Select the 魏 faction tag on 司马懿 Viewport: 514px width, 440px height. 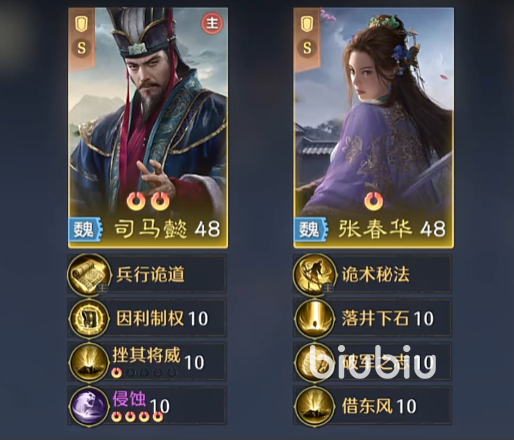(x=85, y=229)
